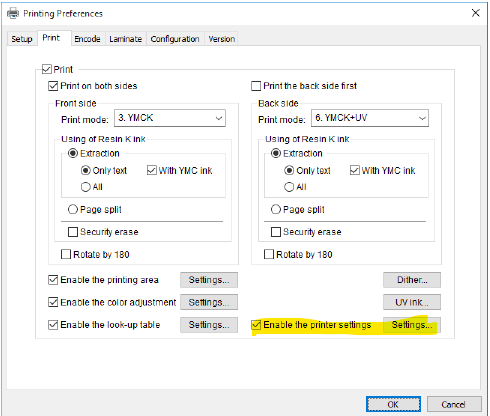Enable Front side Security erase
The height and width of the screenshot is (416, 490).
click(x=73, y=232)
